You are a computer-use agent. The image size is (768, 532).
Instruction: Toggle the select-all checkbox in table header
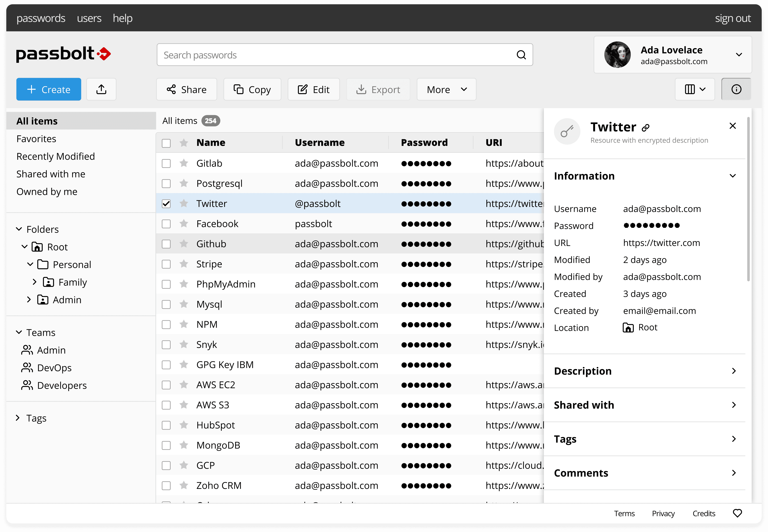click(x=166, y=143)
